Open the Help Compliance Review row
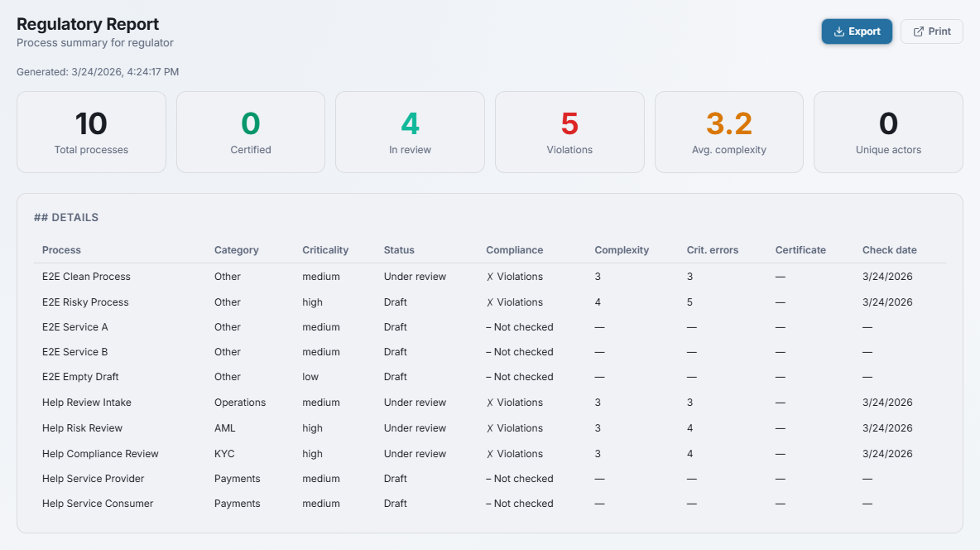Image resolution: width=980 pixels, height=550 pixels. click(100, 454)
